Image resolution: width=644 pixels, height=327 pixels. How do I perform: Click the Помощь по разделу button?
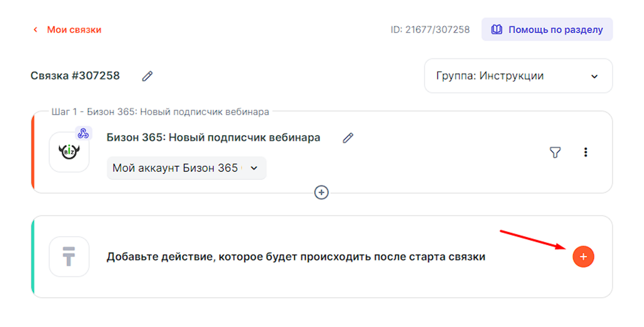point(547,29)
